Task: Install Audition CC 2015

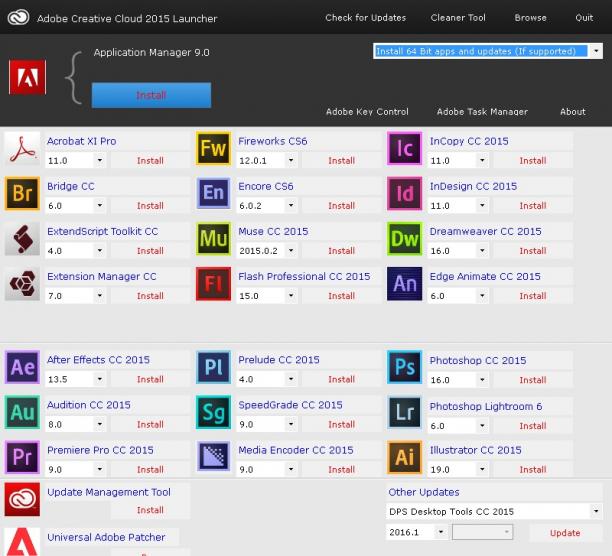Action: 150,425
